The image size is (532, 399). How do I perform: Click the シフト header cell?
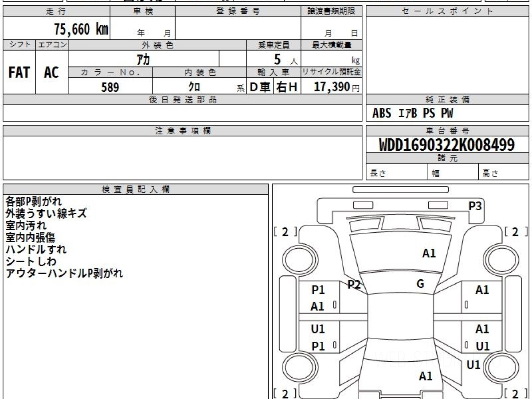click(20, 45)
